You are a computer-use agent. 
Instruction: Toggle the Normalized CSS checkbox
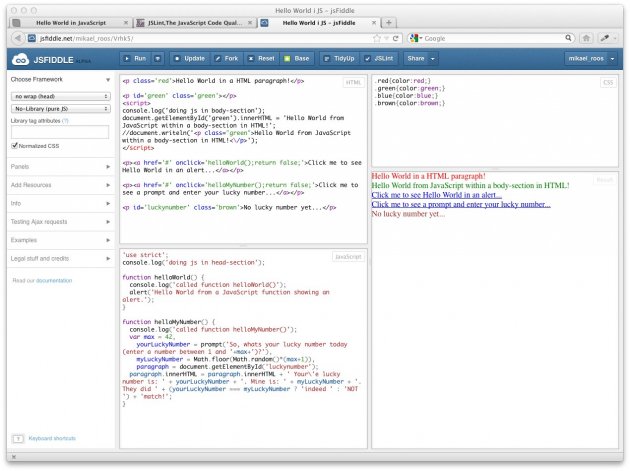coord(15,145)
